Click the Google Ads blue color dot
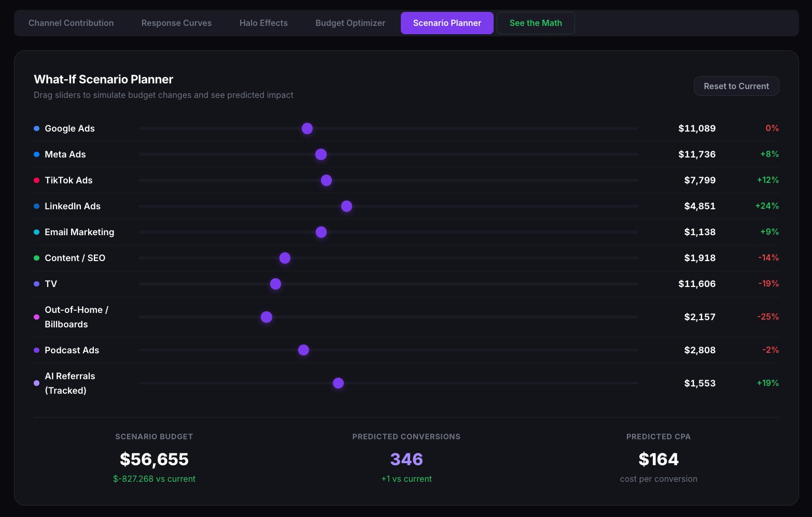Screen dimensions: 812x517 point(36,128)
